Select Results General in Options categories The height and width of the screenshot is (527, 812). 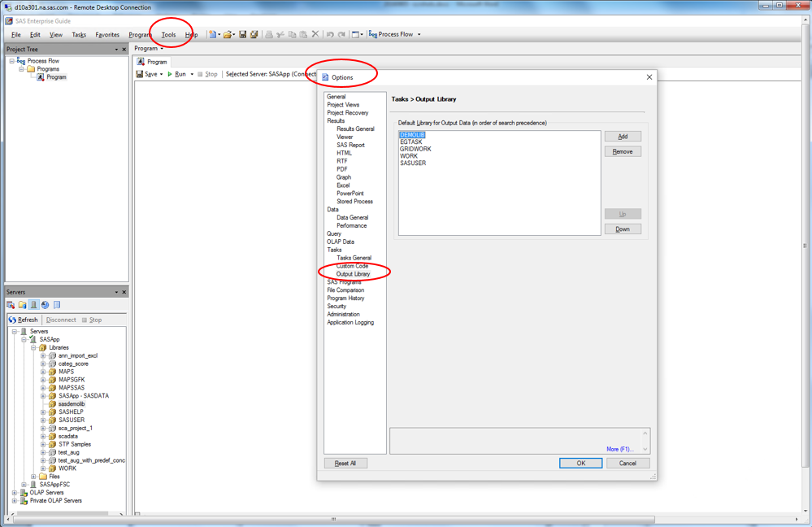coord(355,128)
